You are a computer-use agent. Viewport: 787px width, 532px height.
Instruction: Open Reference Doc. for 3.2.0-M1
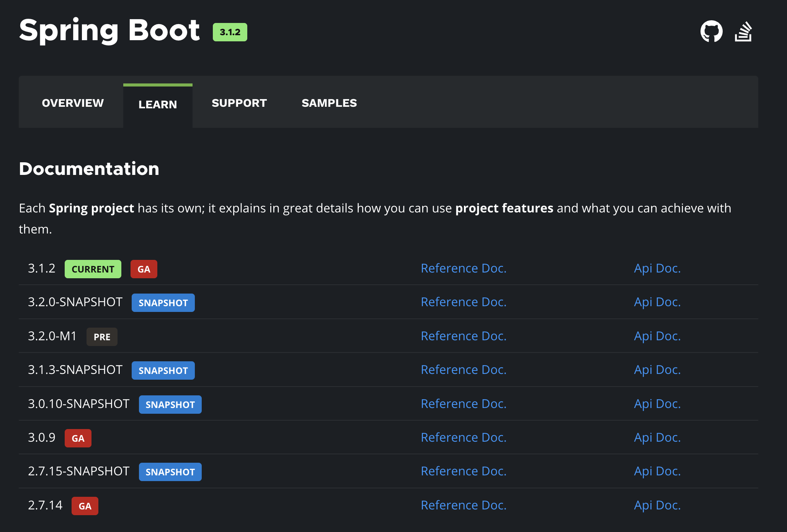click(464, 336)
